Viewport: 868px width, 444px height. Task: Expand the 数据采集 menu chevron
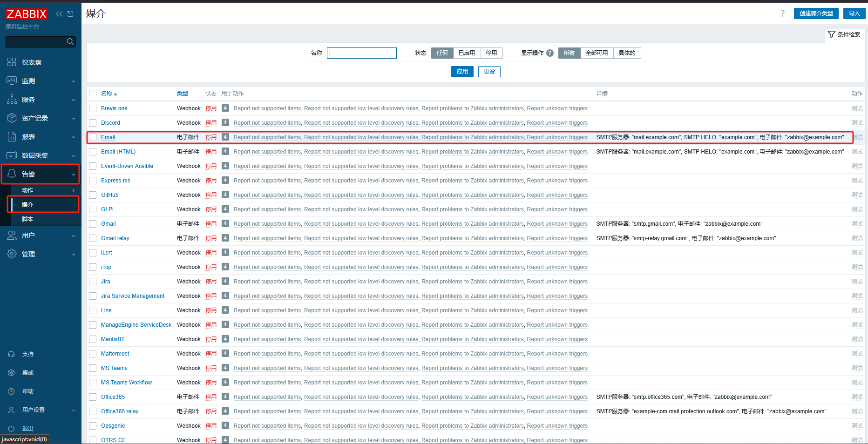pos(74,156)
